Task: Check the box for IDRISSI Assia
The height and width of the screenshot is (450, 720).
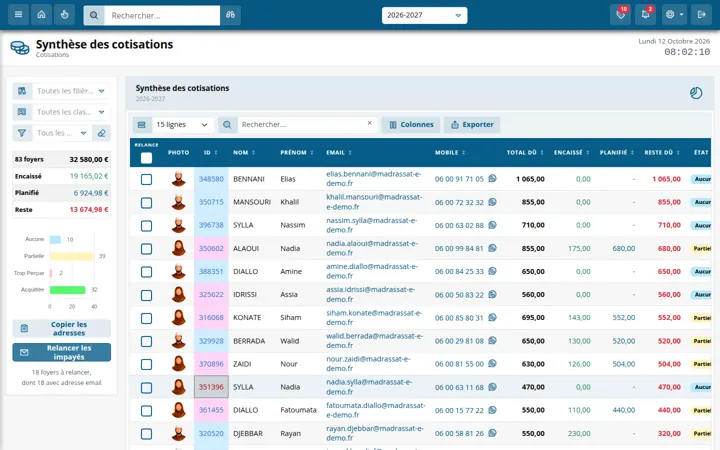Action: (146, 295)
